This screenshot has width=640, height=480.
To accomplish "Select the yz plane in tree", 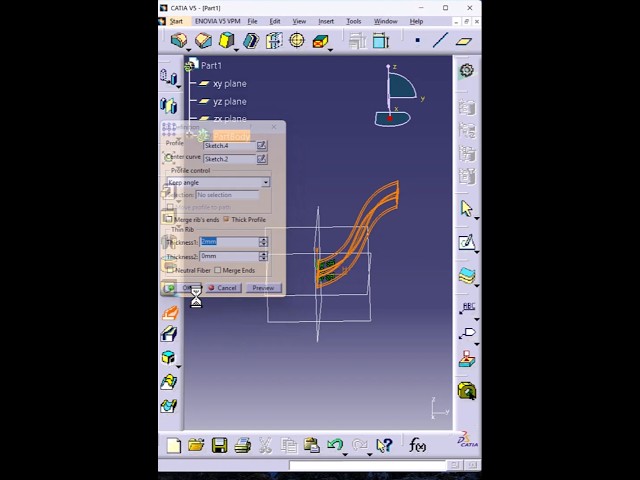I will coord(229,102).
